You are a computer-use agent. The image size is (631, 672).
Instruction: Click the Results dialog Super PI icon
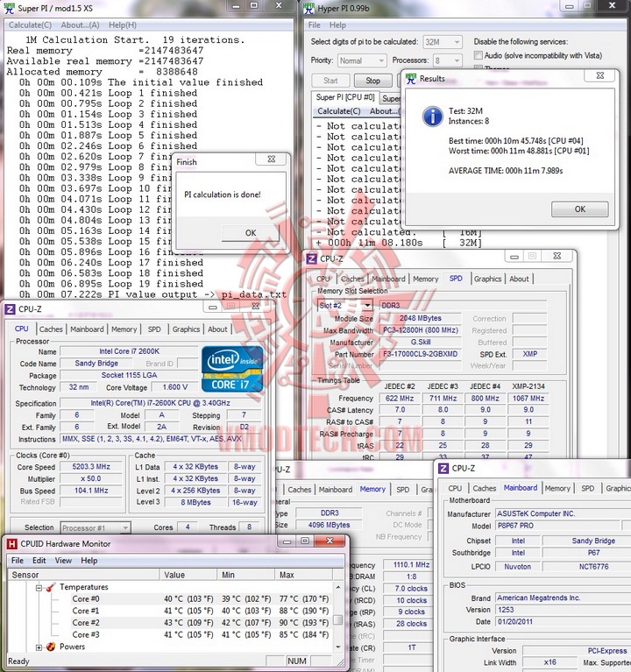[411, 79]
